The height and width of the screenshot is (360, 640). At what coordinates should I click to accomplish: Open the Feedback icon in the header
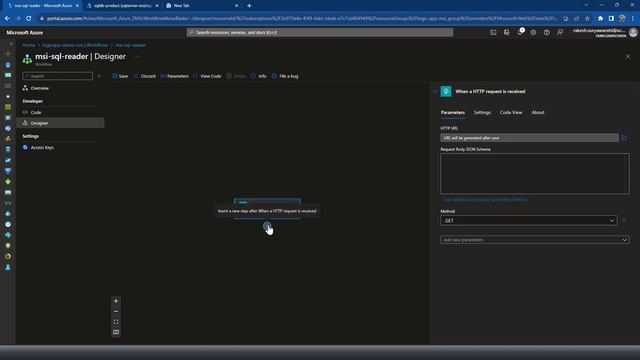point(560,32)
